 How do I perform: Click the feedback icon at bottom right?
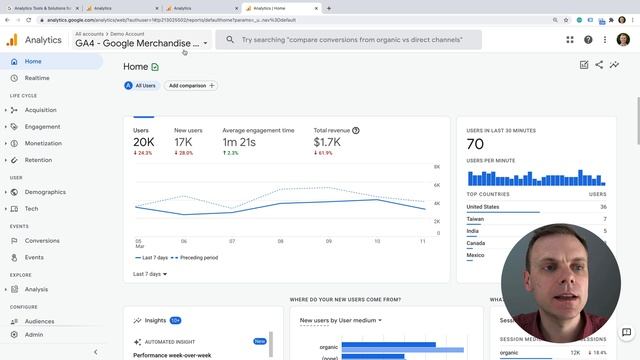627,332
